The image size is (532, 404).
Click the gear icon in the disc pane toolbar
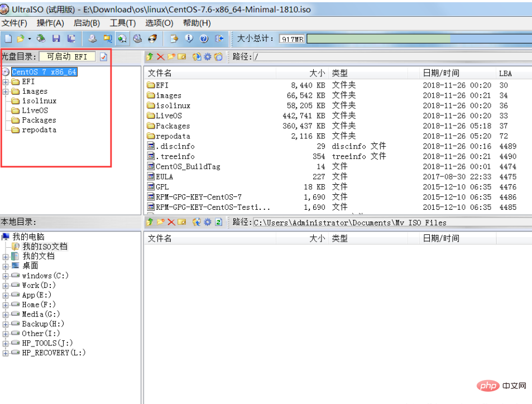pos(207,57)
